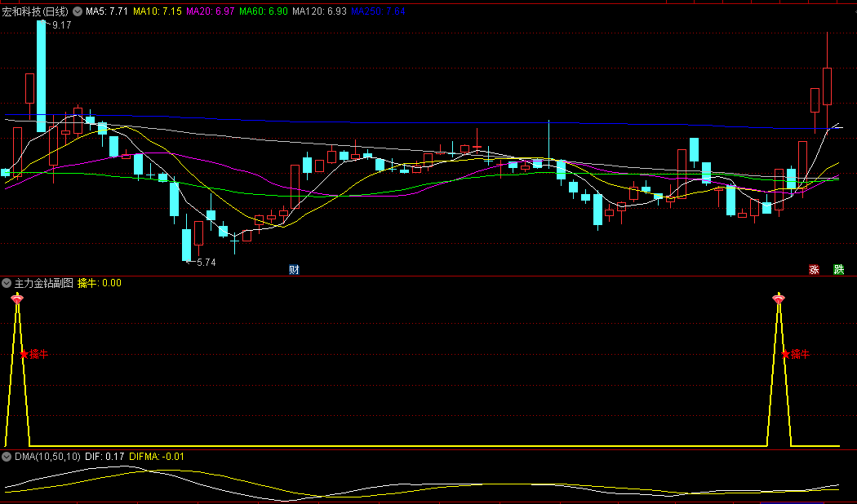Viewport: 857px width, 504px height.
Task: Click the red 涨 marker icon
Action: tap(814, 269)
